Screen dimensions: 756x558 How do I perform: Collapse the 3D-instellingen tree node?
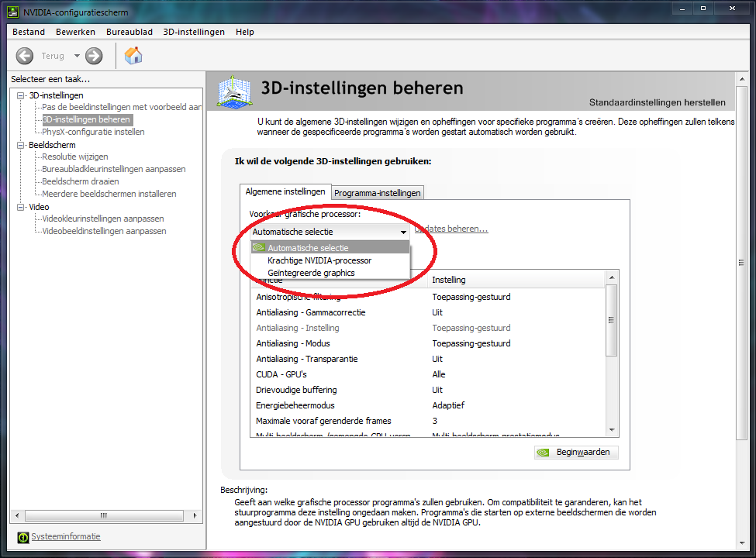[x=20, y=95]
